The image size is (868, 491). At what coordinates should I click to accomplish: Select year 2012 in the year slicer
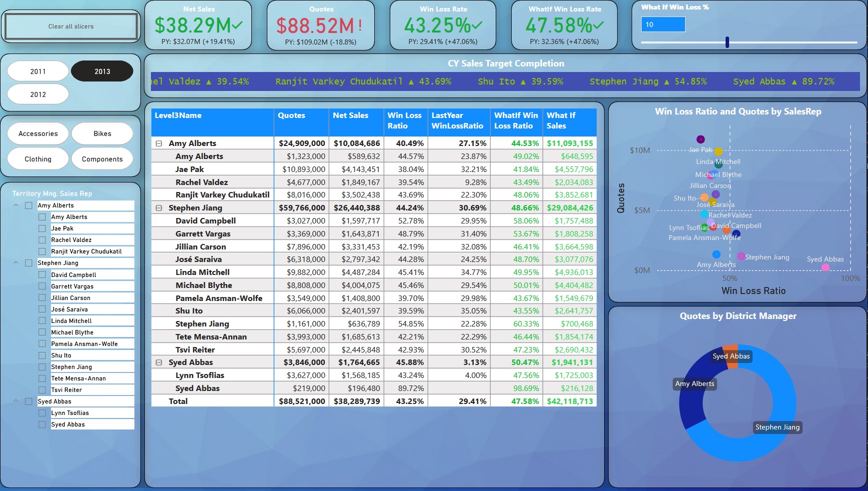[38, 94]
